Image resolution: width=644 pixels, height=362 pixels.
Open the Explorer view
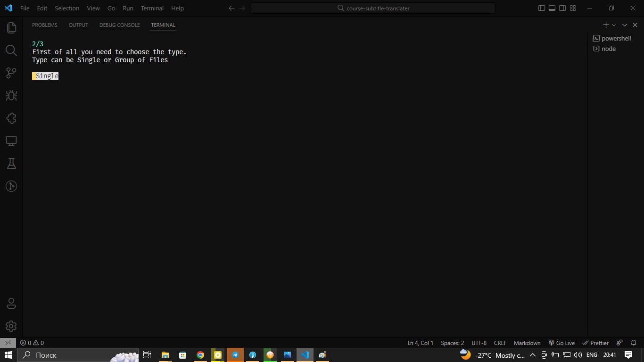pos(11,28)
